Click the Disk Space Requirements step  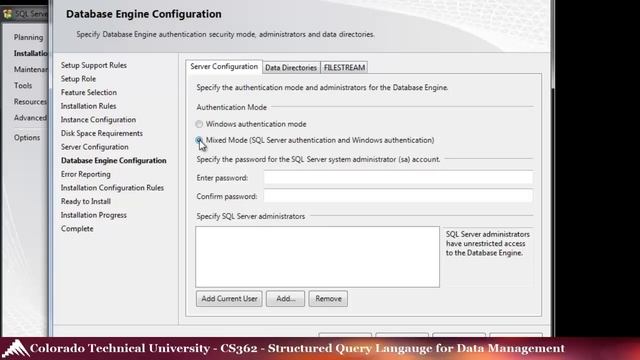[102, 133]
